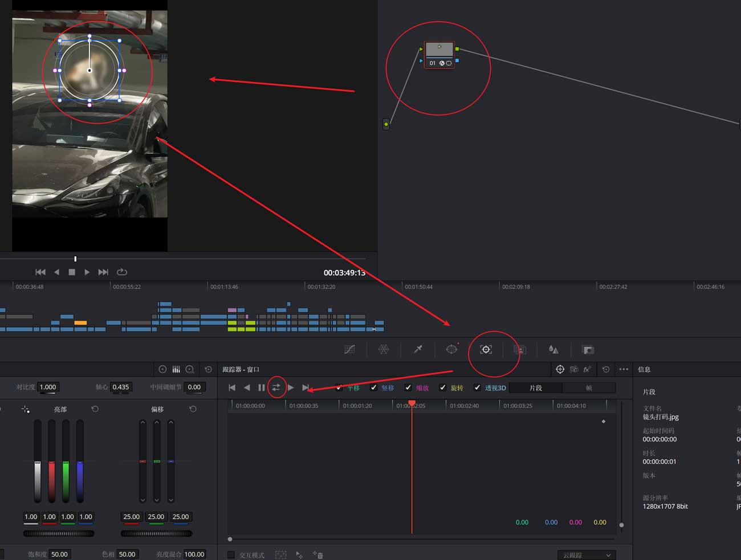Screen dimensions: 741x560
Task: Enable the 交互模式 checkbox
Action: 231,555
